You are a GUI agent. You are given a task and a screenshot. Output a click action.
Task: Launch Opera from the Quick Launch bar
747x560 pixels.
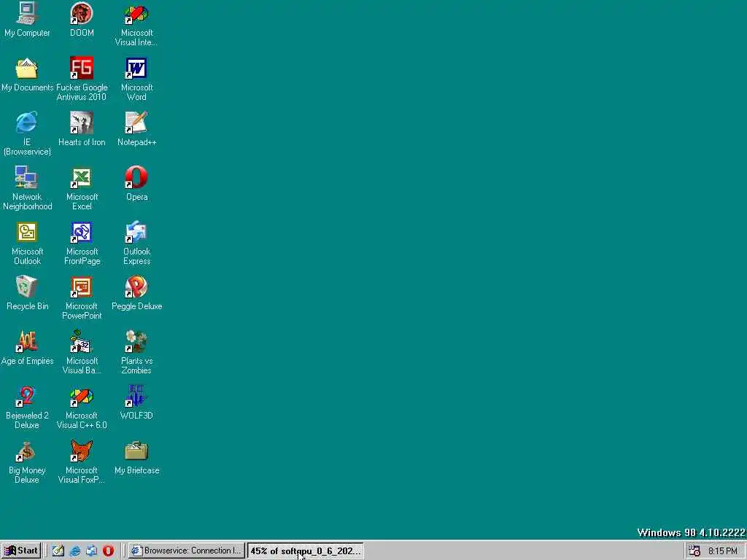[x=108, y=551]
